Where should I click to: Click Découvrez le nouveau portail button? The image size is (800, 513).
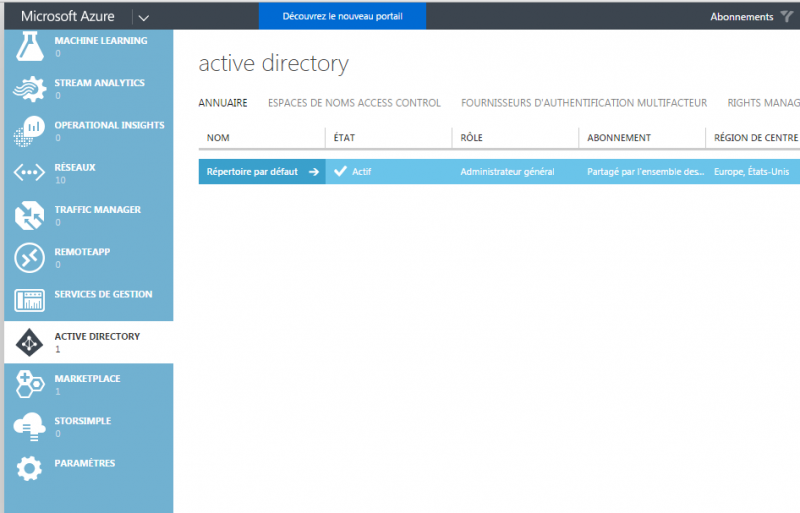[x=342, y=16]
